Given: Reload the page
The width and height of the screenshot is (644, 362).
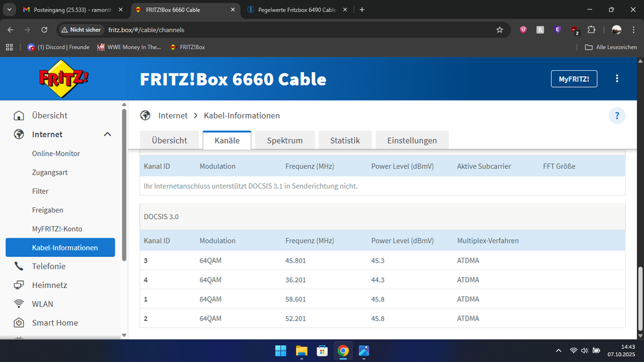Looking at the screenshot, I should 44,30.
